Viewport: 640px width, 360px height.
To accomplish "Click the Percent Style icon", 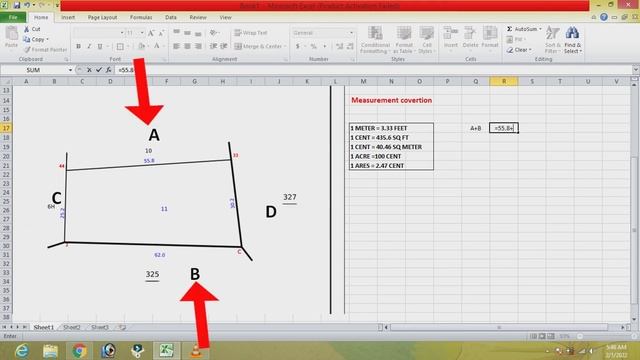I will click(313, 47).
